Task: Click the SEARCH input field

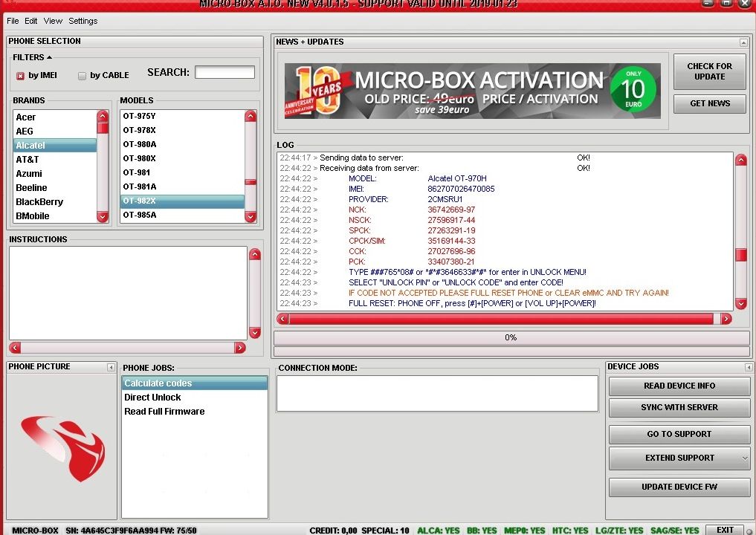Action: tap(224, 72)
